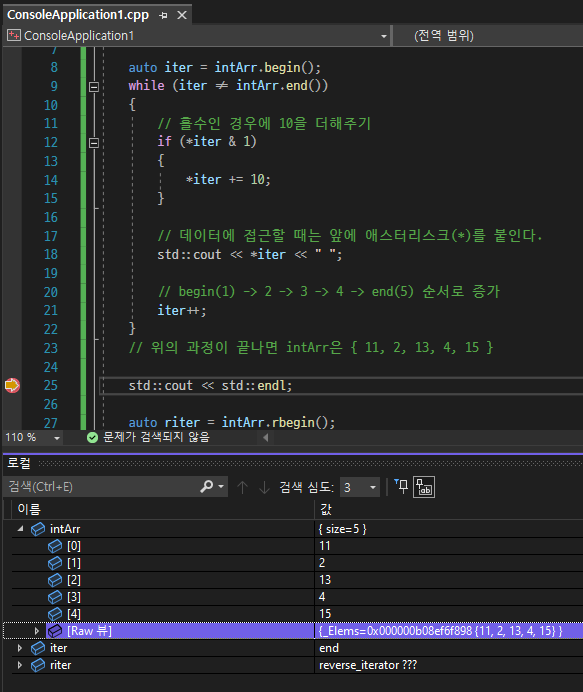The image size is (583, 692).
Task: Click value 15 of element [4]
Action: 325,613
